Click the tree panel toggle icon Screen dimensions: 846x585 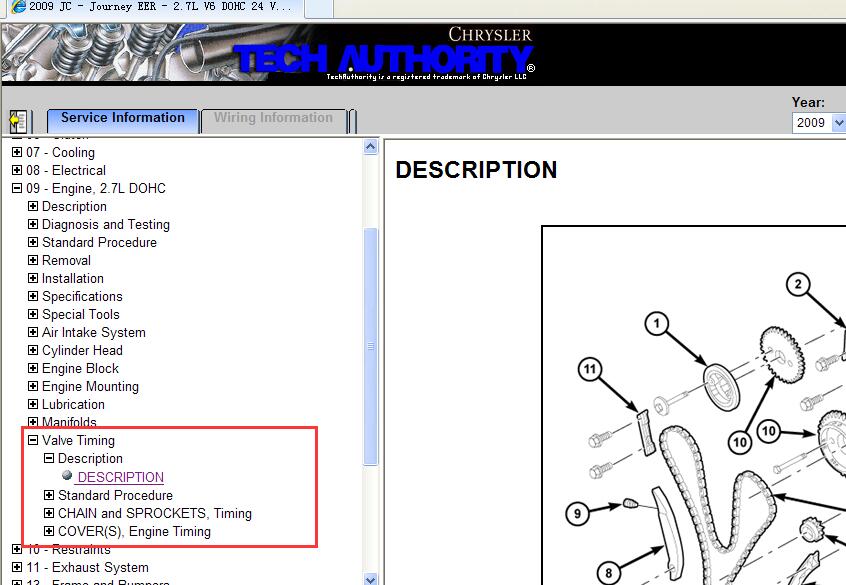click(x=18, y=121)
